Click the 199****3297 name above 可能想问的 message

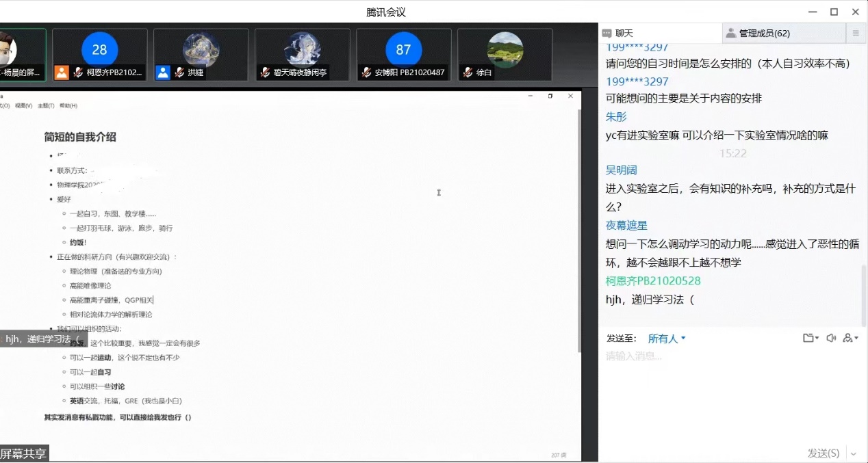pyautogui.click(x=637, y=81)
